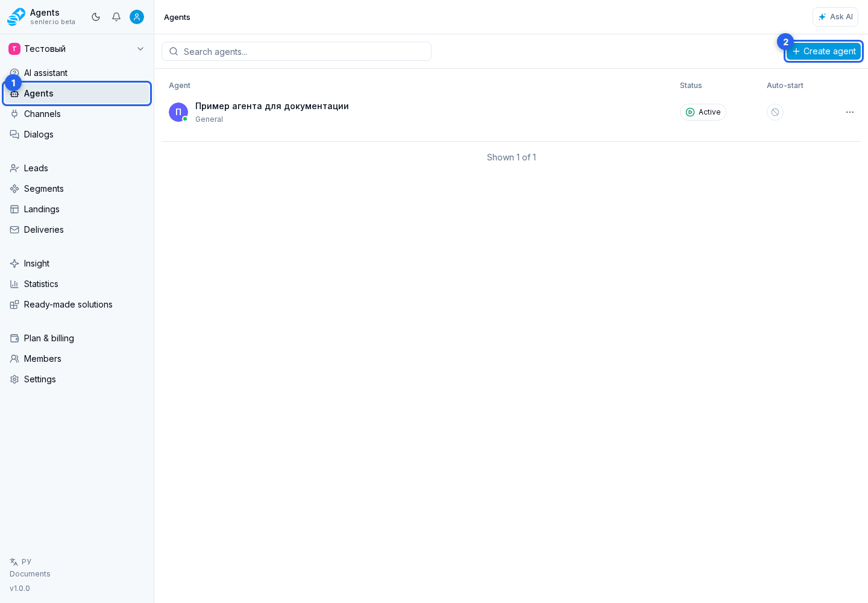This screenshot has width=868, height=603.
Task: Click the Dialogs chat bubbles icon
Action: click(x=14, y=134)
